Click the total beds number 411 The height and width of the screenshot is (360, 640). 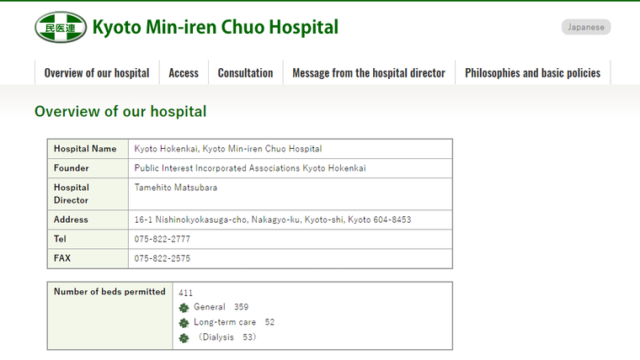185,293
